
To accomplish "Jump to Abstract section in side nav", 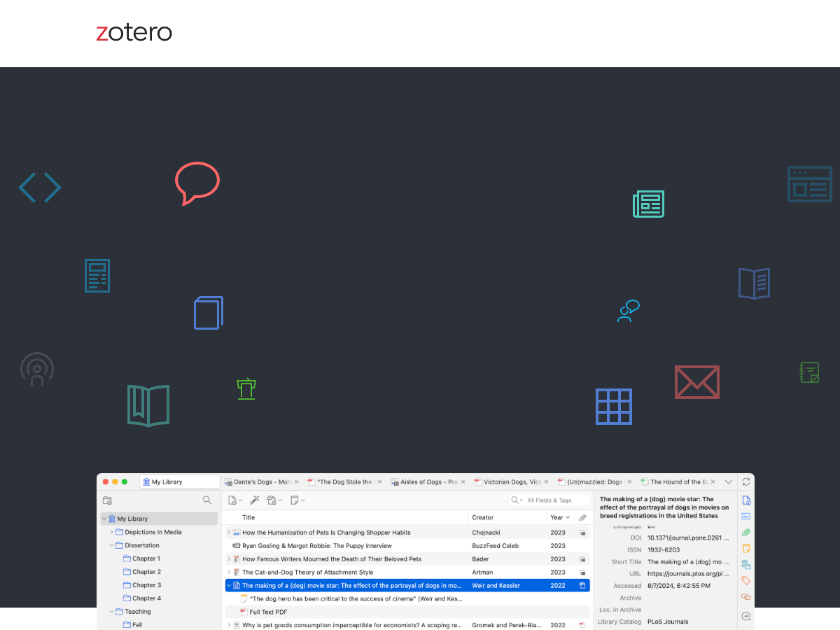I will pos(746,517).
